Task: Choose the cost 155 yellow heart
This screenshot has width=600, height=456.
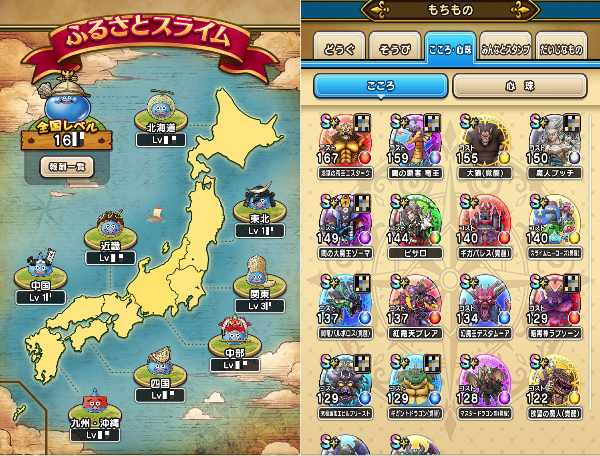Action: click(x=485, y=146)
